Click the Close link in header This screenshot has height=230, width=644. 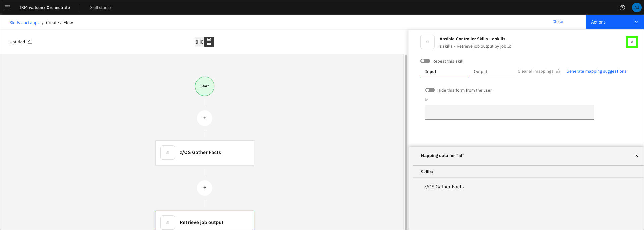(x=558, y=22)
